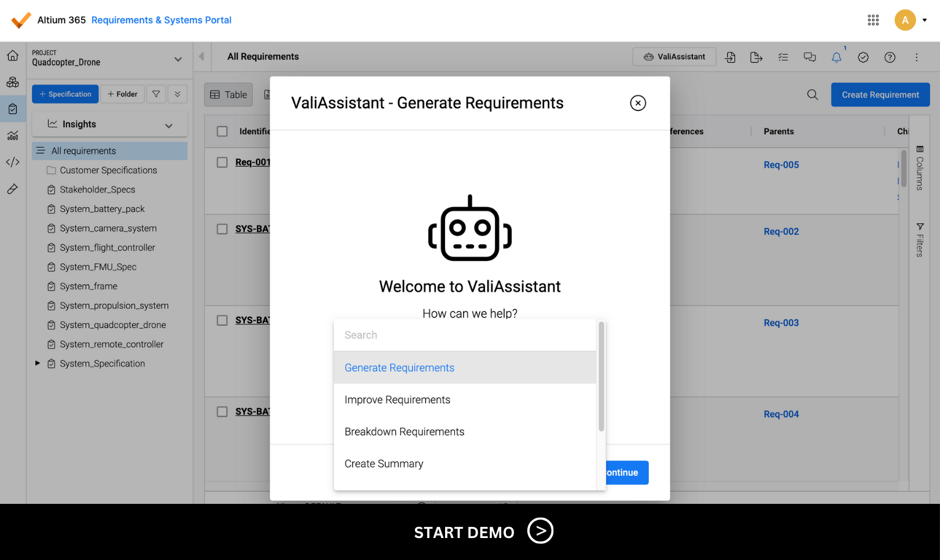Open the help question mark icon
The height and width of the screenshot is (560, 940).
[x=890, y=57]
